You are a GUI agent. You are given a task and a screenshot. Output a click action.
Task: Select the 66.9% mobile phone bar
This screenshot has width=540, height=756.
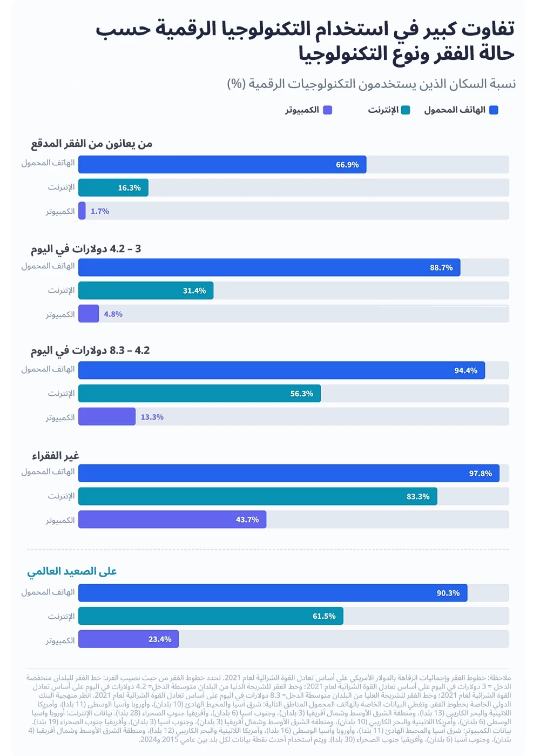click(x=222, y=165)
